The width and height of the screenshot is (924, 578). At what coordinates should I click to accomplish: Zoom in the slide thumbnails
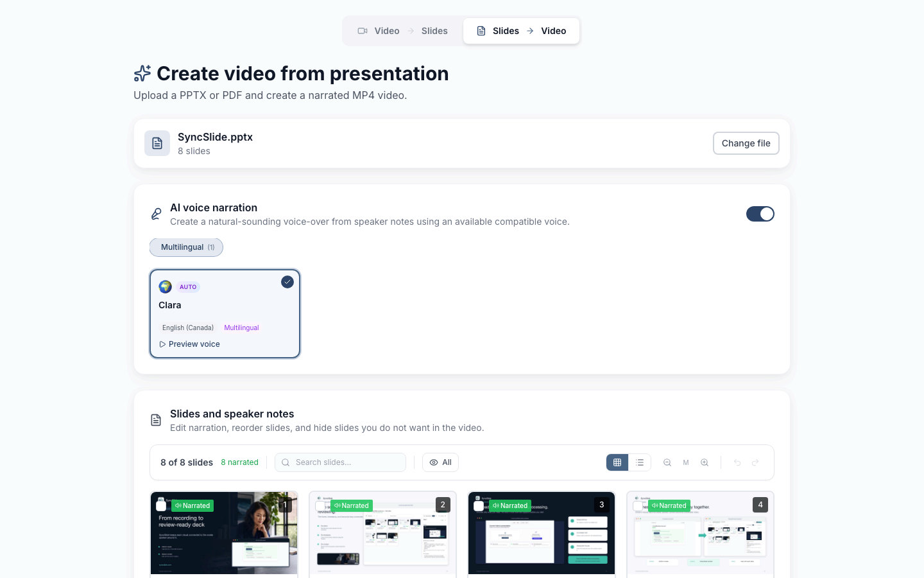point(705,462)
